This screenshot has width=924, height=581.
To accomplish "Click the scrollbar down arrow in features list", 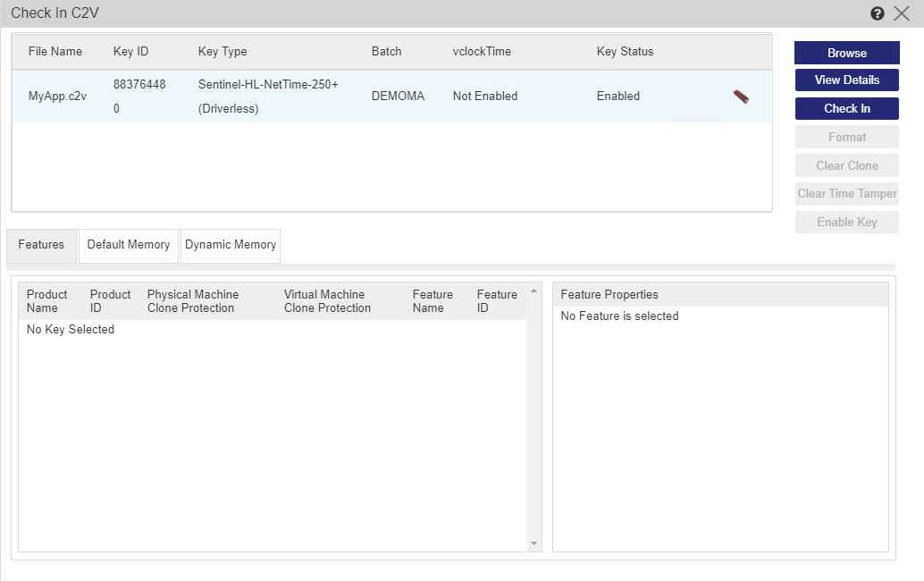I will (533, 543).
